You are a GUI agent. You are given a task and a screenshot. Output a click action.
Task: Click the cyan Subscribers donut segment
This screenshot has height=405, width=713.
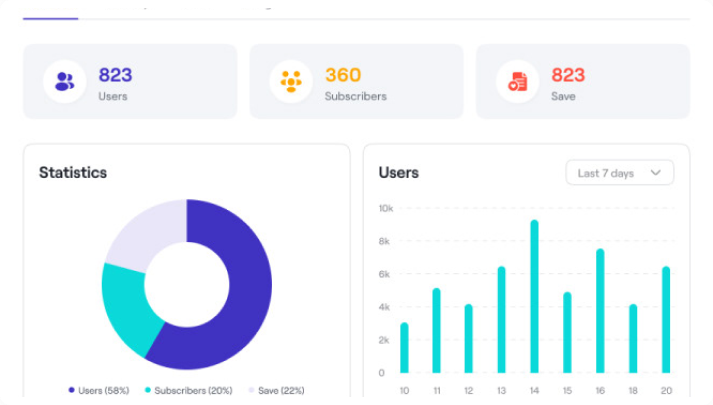[x=125, y=305]
